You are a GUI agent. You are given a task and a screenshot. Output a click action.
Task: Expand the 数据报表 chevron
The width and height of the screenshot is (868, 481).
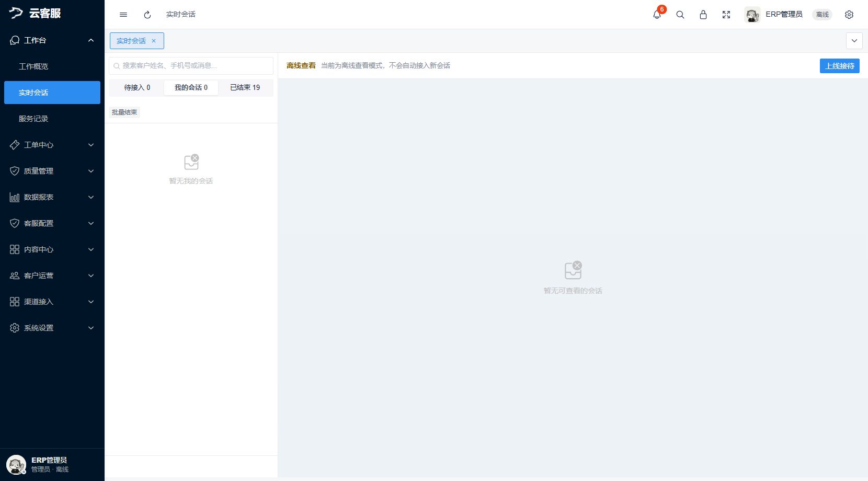91,197
